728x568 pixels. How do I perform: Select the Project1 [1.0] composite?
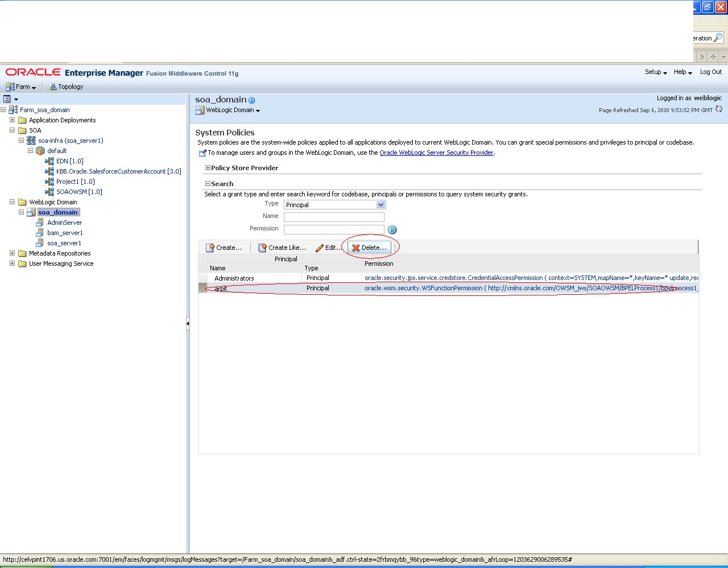75,182
